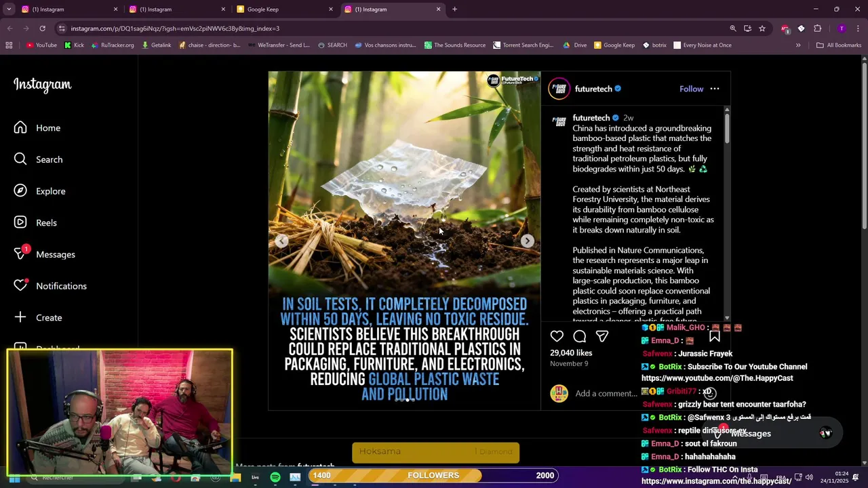Open a new browser tab
Viewport: 868px width, 488px height.
coord(454,9)
